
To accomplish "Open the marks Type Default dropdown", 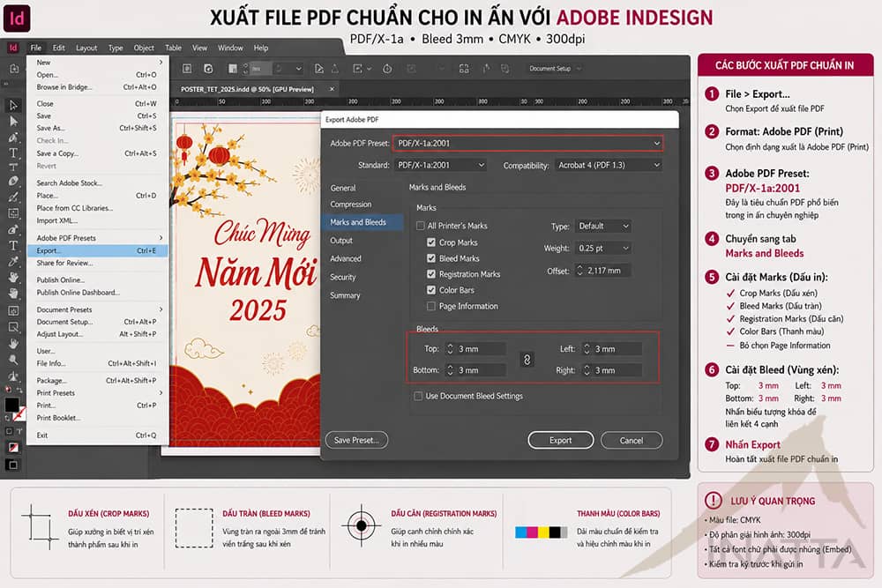I will click(603, 226).
